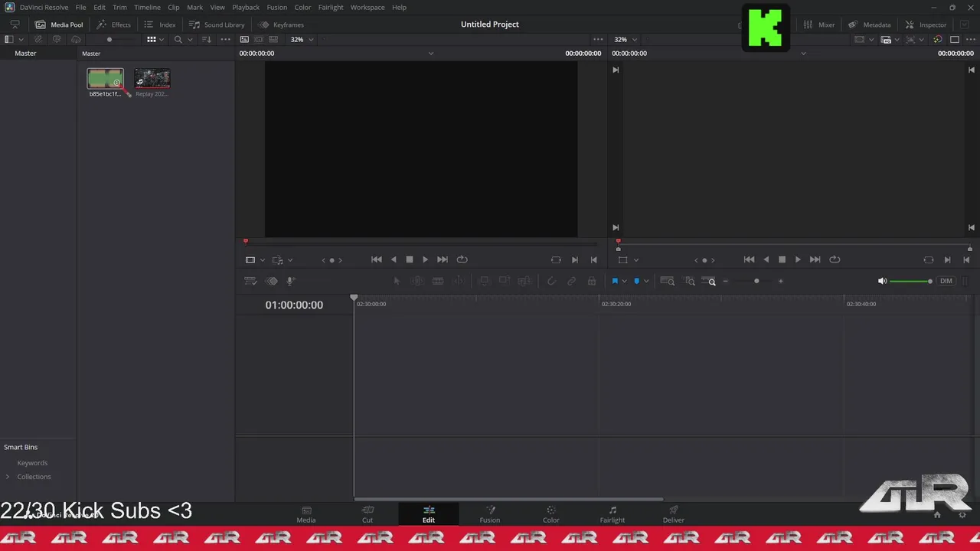
Task: Toggle the timeline snapping magnet icon
Action: click(x=551, y=282)
